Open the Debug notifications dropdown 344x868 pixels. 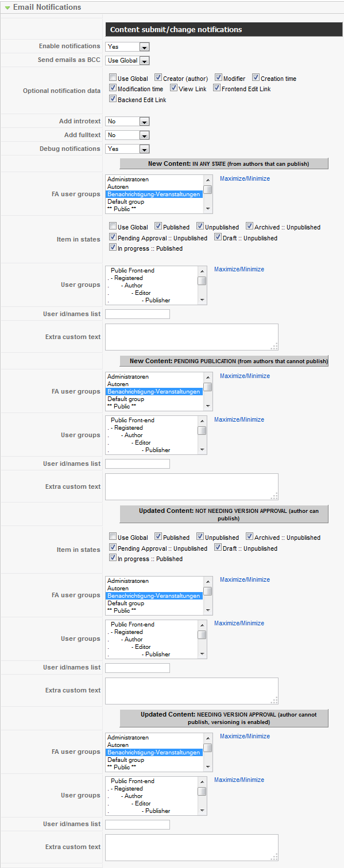127,149
